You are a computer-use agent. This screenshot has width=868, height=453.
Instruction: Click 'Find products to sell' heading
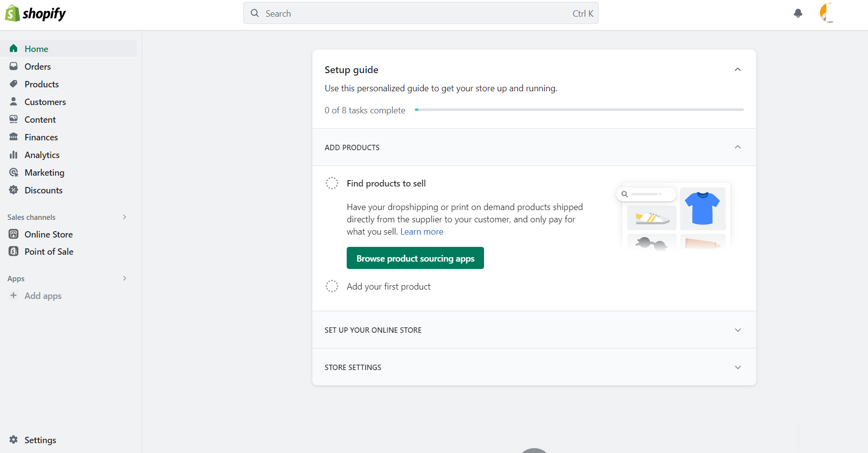coord(386,184)
